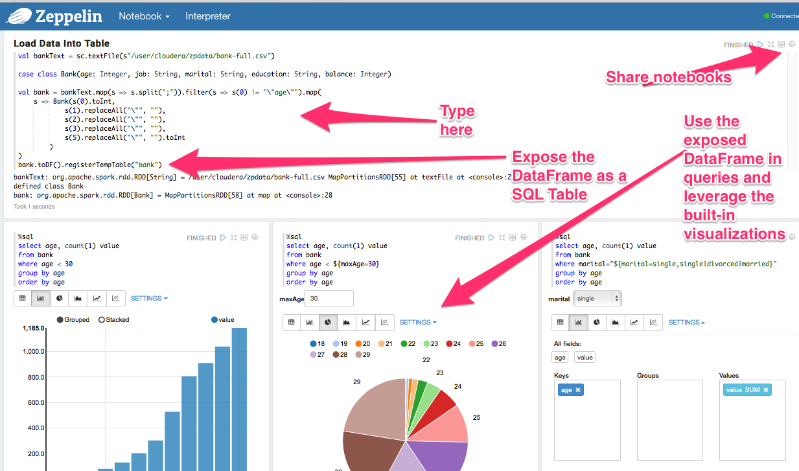Expand SETTINGS in the maxAge pie paragraph

[418, 322]
